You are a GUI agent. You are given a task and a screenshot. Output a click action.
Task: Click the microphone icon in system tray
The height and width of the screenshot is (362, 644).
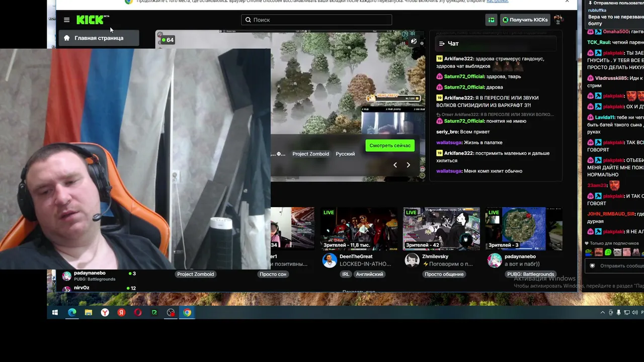click(x=619, y=313)
